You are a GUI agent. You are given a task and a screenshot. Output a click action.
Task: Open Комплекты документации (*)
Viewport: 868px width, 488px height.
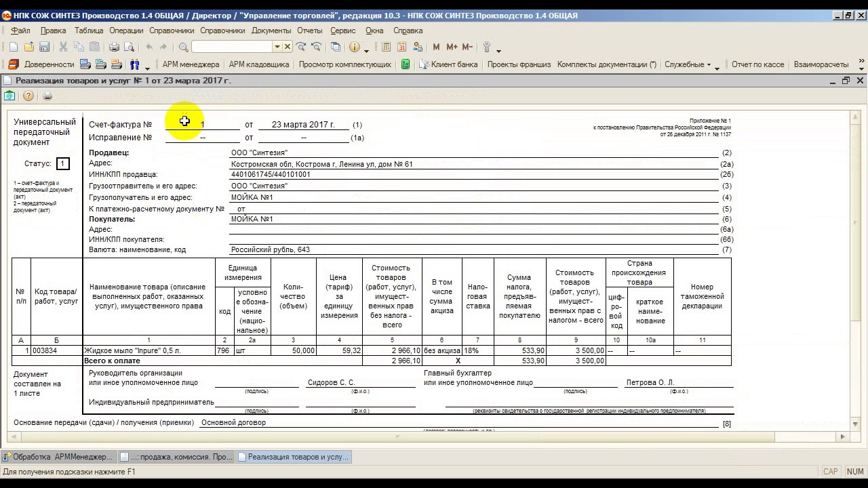[607, 64]
